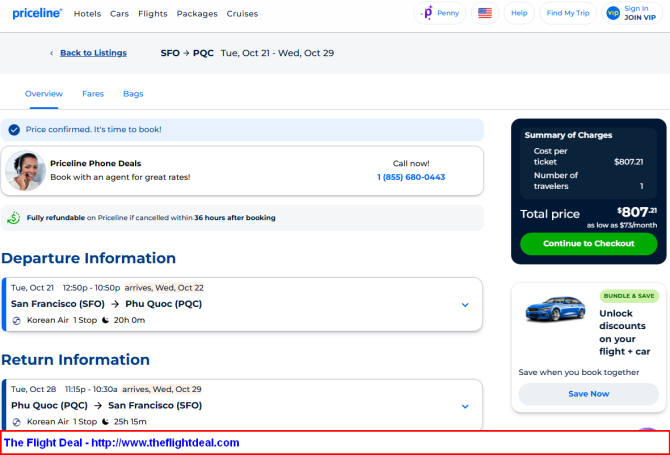Click the 'arrives, Wed, Oct 29' note
Image resolution: width=670 pixels, height=455 pixels.
tap(162, 389)
